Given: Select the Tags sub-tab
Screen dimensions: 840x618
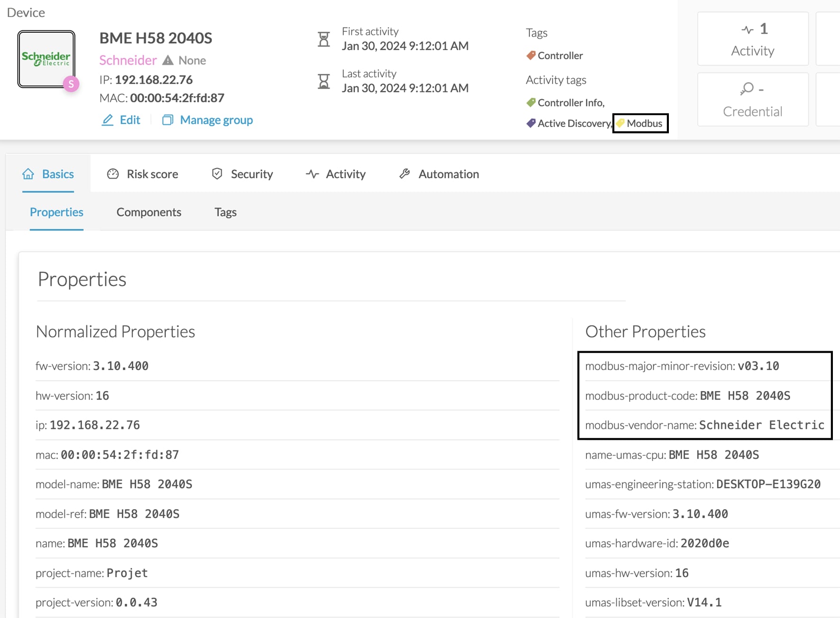Looking at the screenshot, I should pos(225,212).
